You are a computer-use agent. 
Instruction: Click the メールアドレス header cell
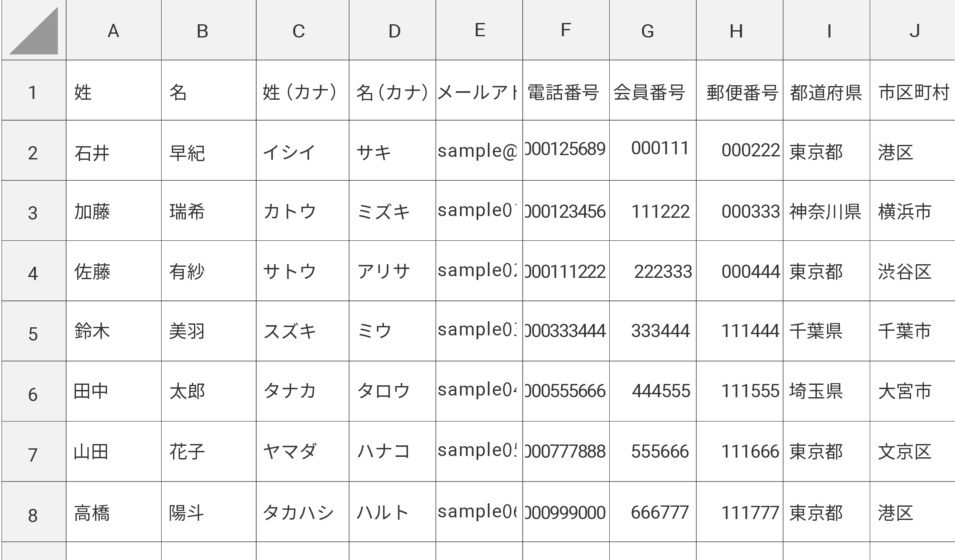point(478,92)
